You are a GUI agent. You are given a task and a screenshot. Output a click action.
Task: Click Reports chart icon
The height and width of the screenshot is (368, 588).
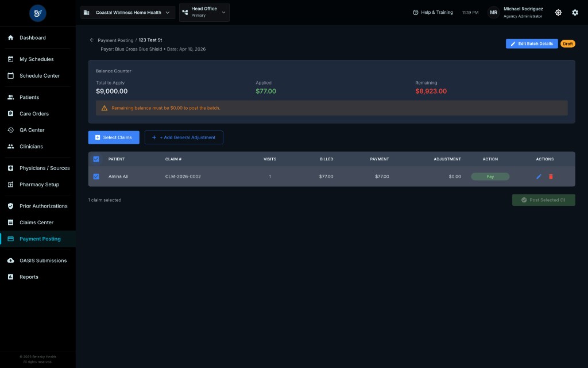pyautogui.click(x=10, y=277)
